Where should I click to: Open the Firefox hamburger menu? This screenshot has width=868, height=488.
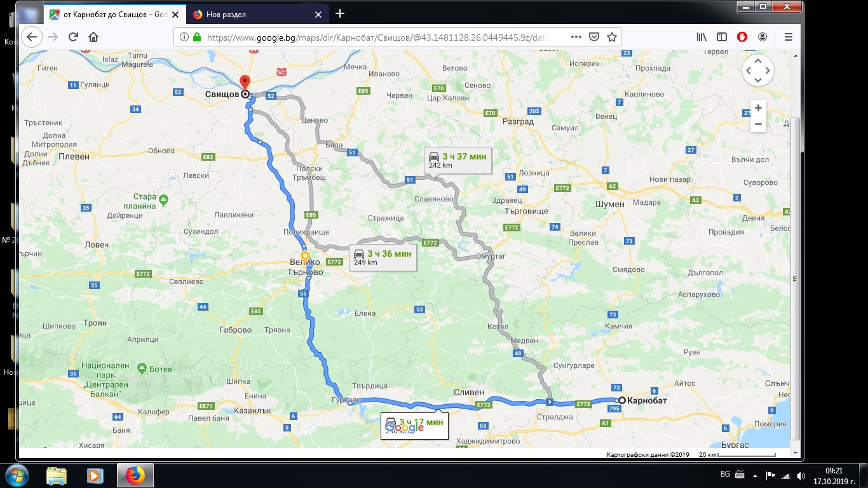789,37
